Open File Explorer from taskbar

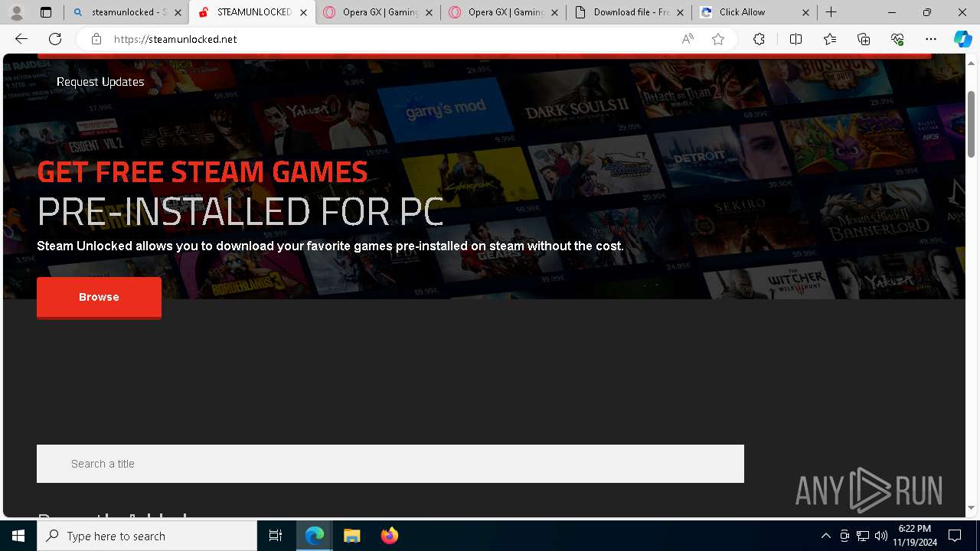click(351, 536)
